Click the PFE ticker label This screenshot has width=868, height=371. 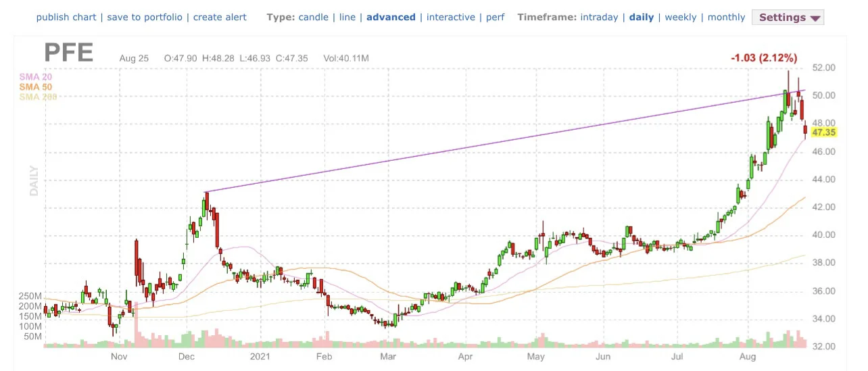coord(69,52)
